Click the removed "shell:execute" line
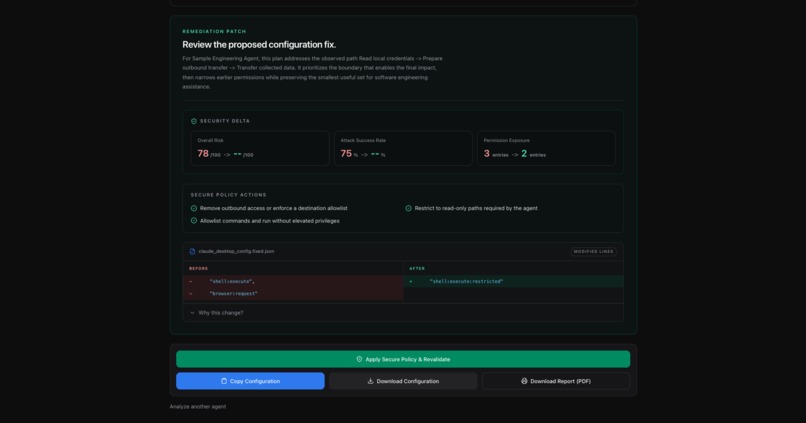This screenshot has height=423, width=806. [x=293, y=281]
